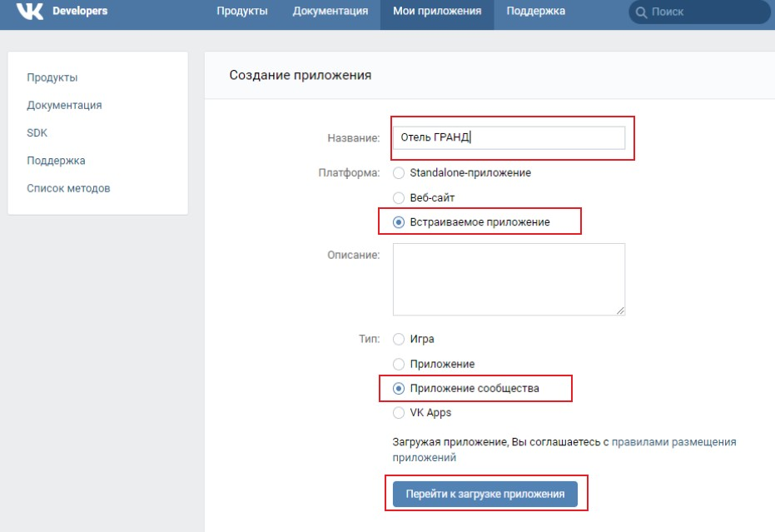Select Standalone-приложение platform radio button
775x532 pixels.
tap(399, 173)
